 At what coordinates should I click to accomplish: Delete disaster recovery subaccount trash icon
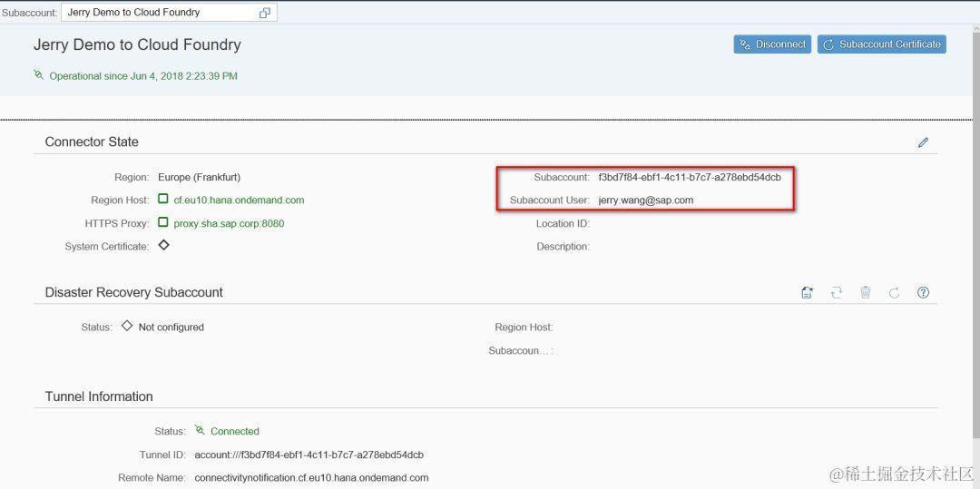click(865, 292)
